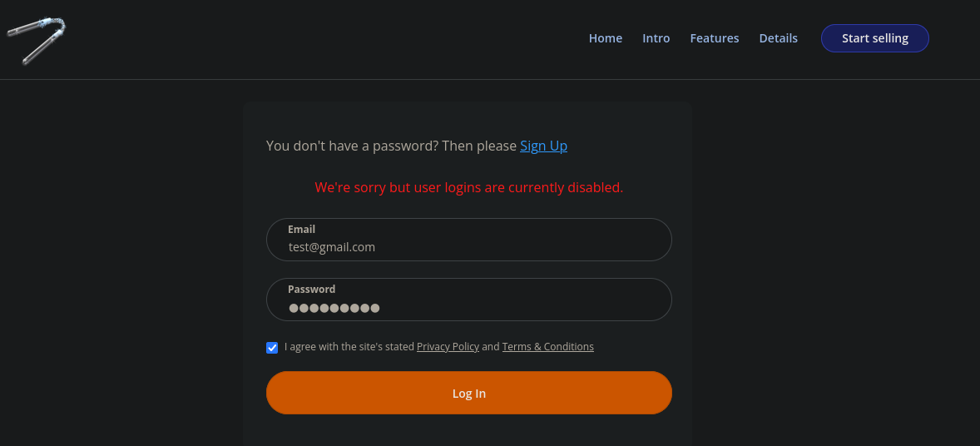Select the Details navigation link
The height and width of the screenshot is (446, 980).
(x=778, y=38)
